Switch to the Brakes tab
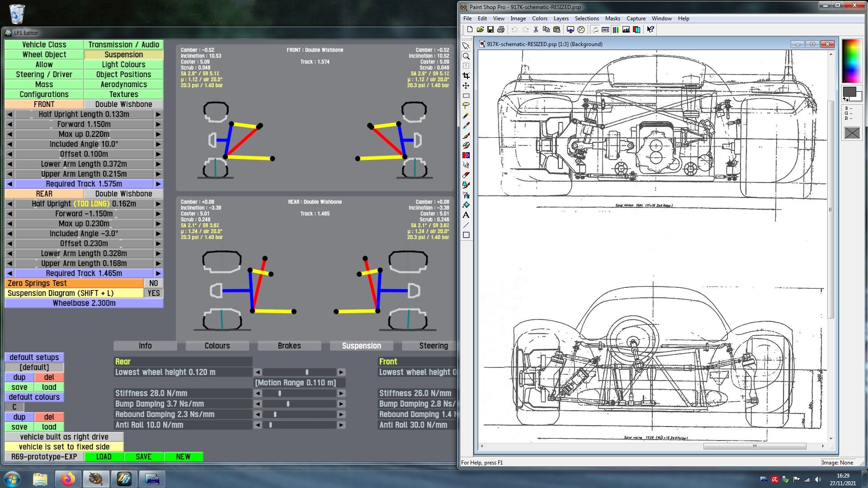 (x=289, y=346)
